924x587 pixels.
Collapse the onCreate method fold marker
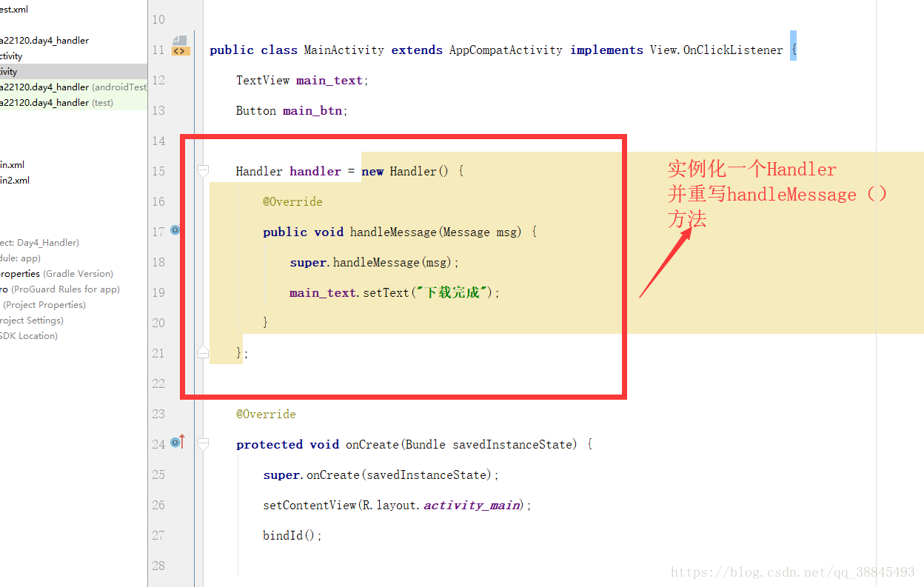(203, 444)
